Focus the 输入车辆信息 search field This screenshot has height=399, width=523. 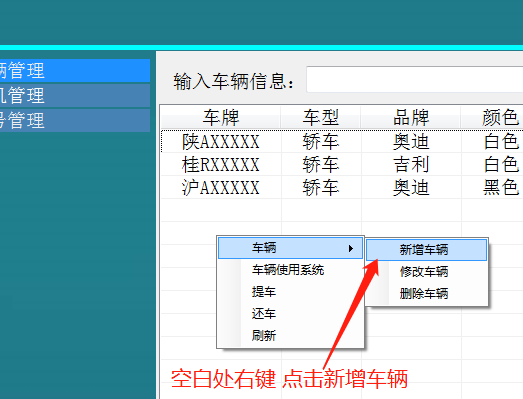pos(414,79)
